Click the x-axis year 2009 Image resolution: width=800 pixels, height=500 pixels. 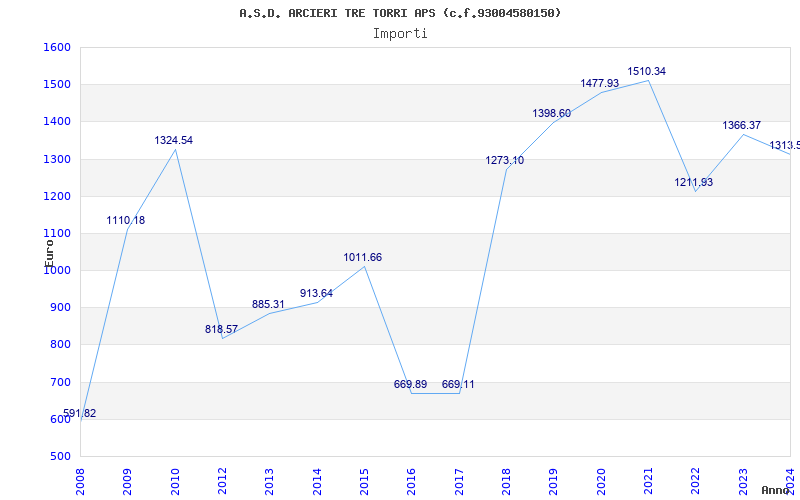click(x=128, y=481)
